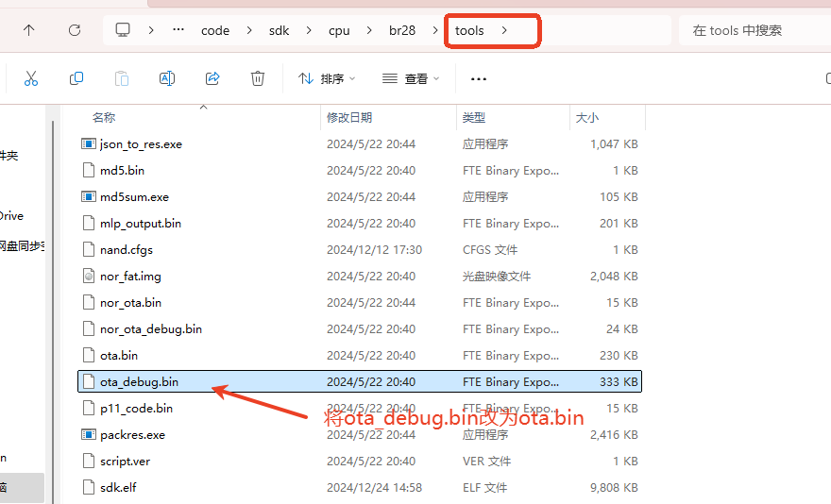Viewport: 831px width, 504px height.
Task: Click 2024/12/12 17:30 date of nand.cfgs
Action: [375, 249]
